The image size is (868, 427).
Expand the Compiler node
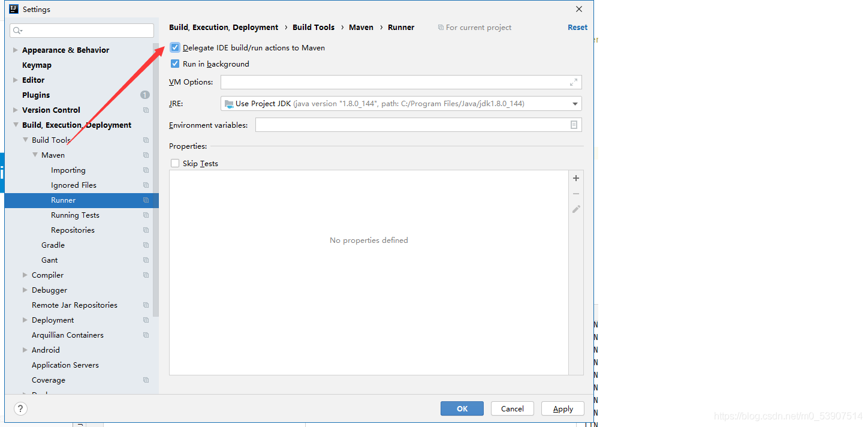click(25, 275)
